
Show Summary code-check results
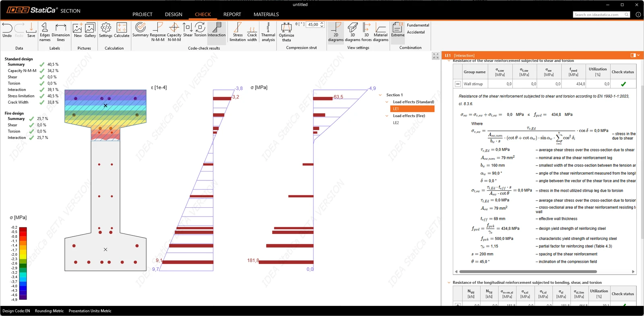[x=140, y=30]
